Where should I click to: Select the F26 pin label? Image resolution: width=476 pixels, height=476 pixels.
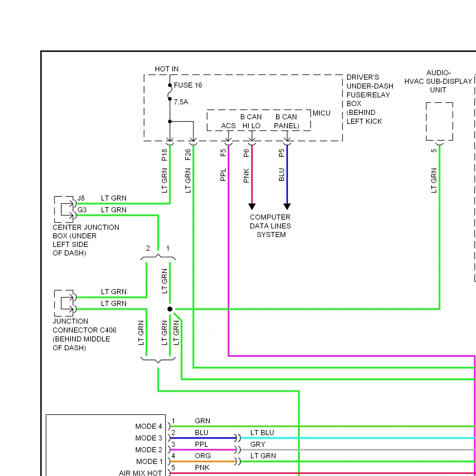coord(188,155)
